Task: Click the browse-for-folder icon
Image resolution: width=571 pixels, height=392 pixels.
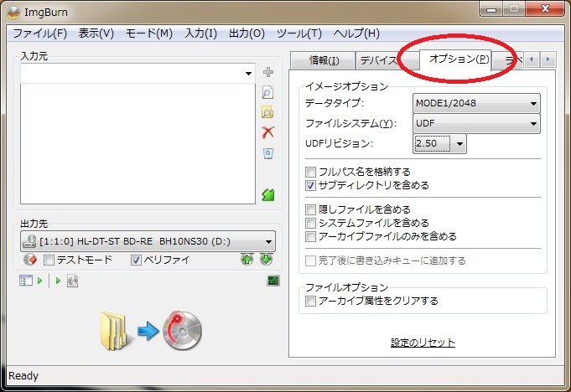Action: tap(267, 113)
